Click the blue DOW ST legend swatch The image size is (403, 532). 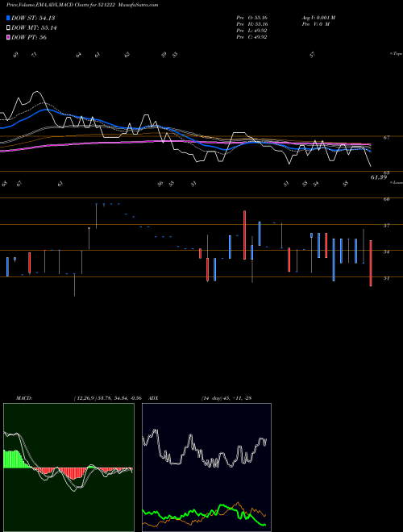pyautogui.click(x=8, y=18)
